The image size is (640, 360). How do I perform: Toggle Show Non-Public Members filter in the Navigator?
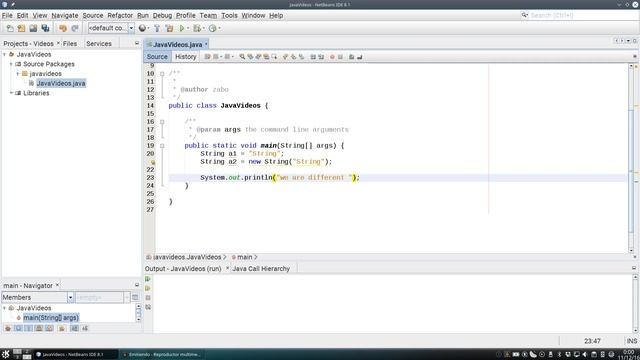39,328
